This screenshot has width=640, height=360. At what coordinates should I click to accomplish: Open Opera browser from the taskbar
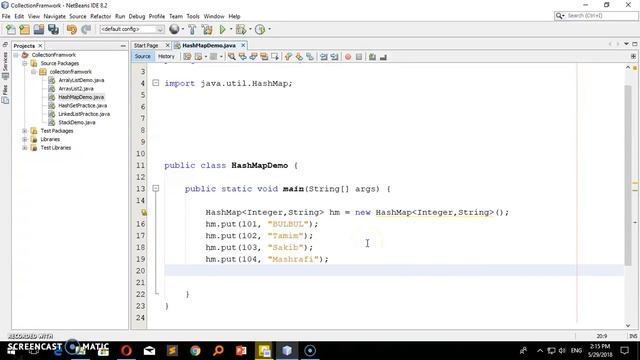[126, 351]
